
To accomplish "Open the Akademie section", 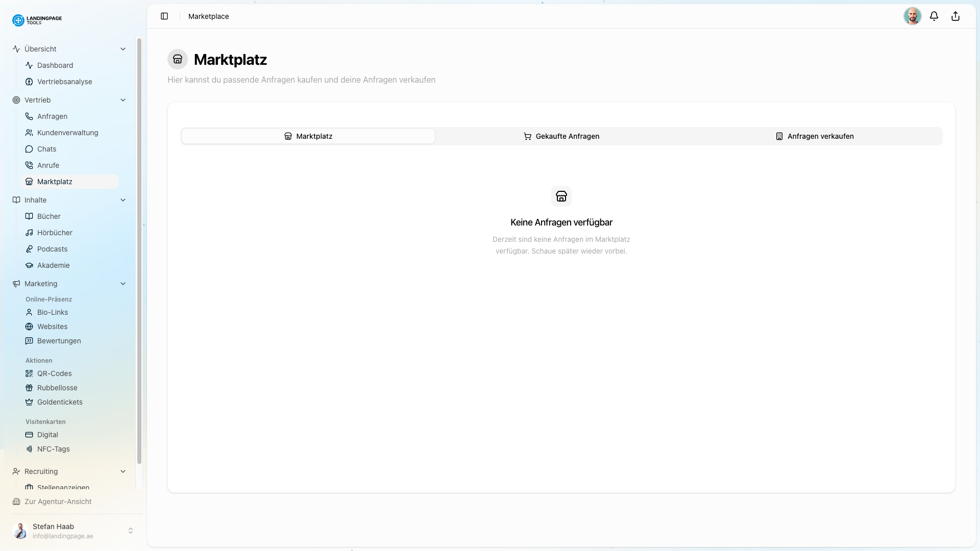I will 53,265.
